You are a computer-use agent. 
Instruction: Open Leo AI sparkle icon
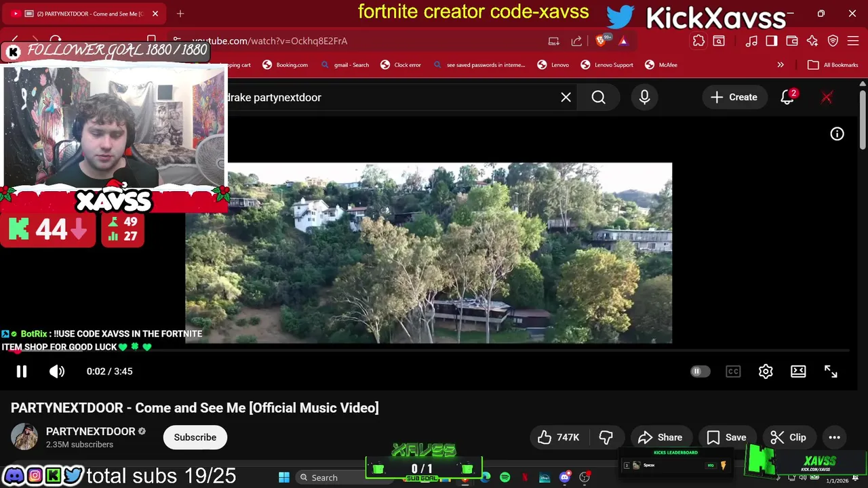812,41
